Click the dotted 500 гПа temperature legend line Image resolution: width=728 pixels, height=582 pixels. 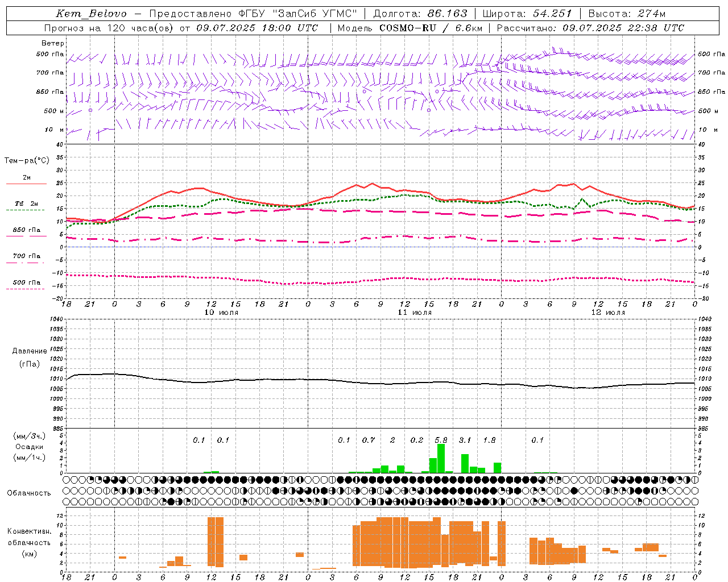(25, 289)
